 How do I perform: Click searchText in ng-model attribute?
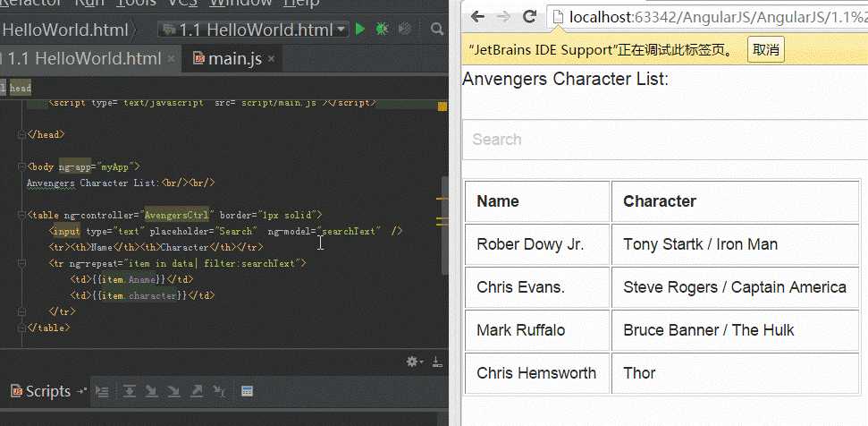[349, 231]
